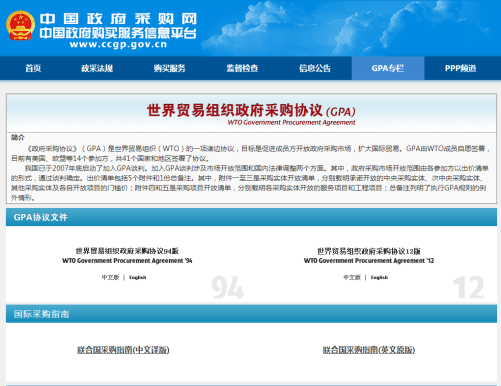Open English link for the GPA 94 agreement
This screenshot has height=386, width=501.
(138, 277)
